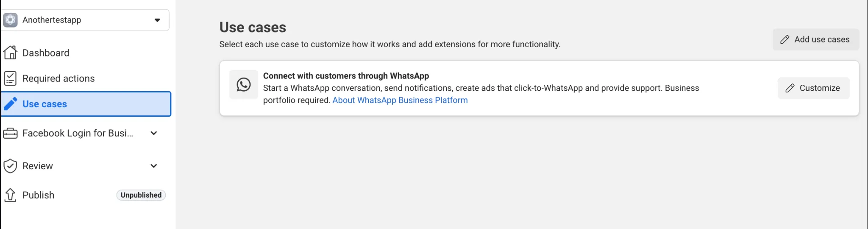The height and width of the screenshot is (229, 868).
Task: Click the Required actions checklist icon
Action: tap(10, 78)
